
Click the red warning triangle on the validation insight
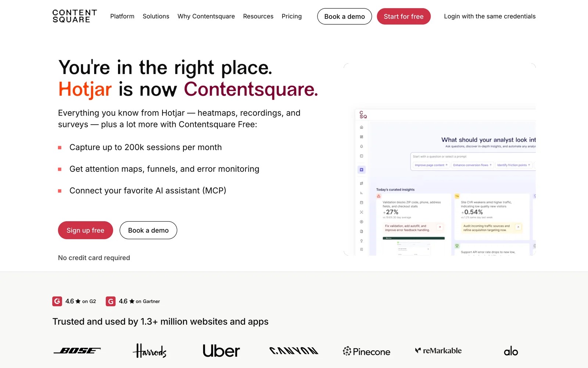point(379,196)
